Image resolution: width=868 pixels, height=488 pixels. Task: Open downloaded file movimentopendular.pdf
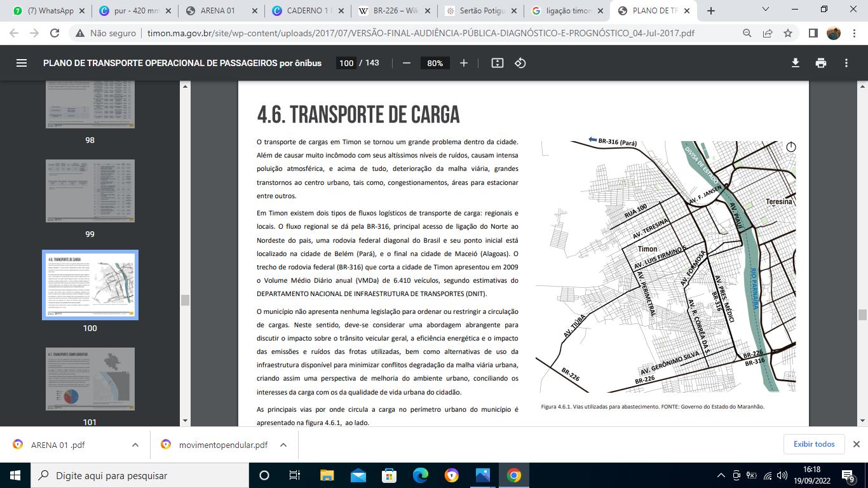(x=214, y=445)
